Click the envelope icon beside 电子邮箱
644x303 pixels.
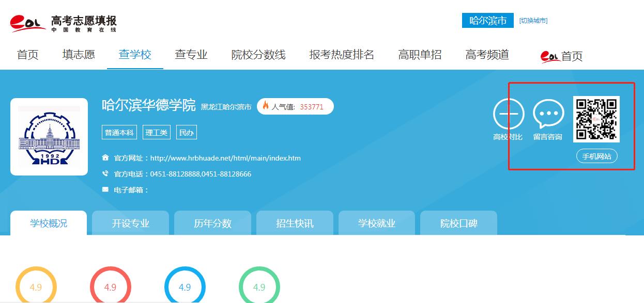[105, 189]
